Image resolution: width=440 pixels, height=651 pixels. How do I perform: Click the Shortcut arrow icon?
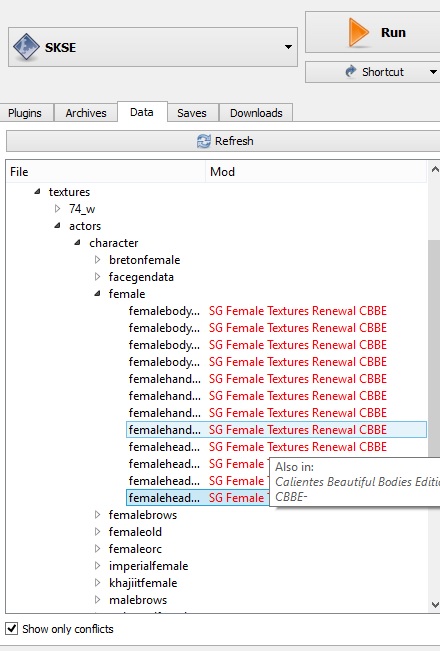(351, 71)
